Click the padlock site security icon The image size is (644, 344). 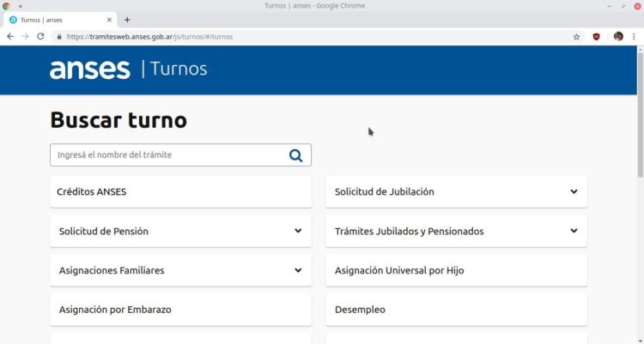tap(59, 37)
